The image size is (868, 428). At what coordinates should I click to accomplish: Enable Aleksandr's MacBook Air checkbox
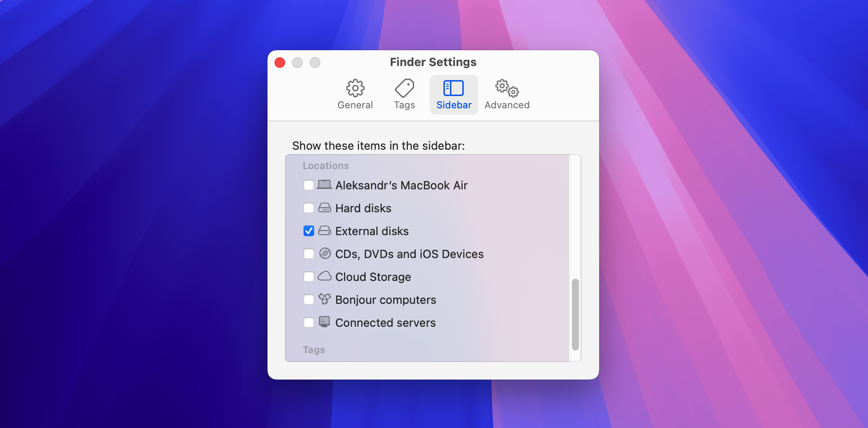click(x=309, y=185)
